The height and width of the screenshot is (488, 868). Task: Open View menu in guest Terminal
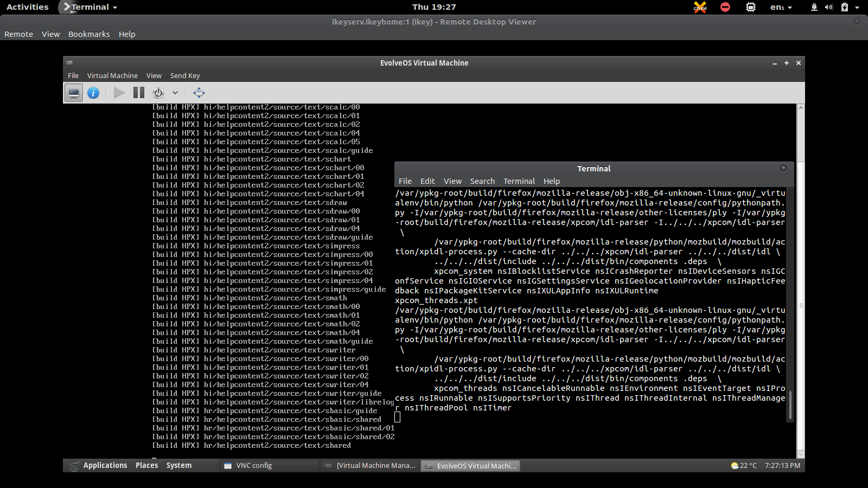452,181
